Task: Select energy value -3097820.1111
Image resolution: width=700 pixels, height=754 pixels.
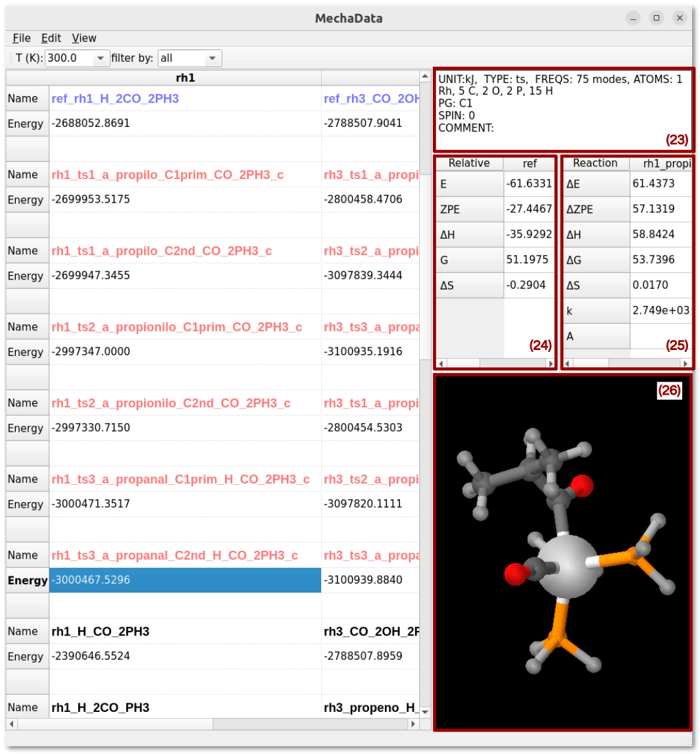Action: tap(370, 504)
